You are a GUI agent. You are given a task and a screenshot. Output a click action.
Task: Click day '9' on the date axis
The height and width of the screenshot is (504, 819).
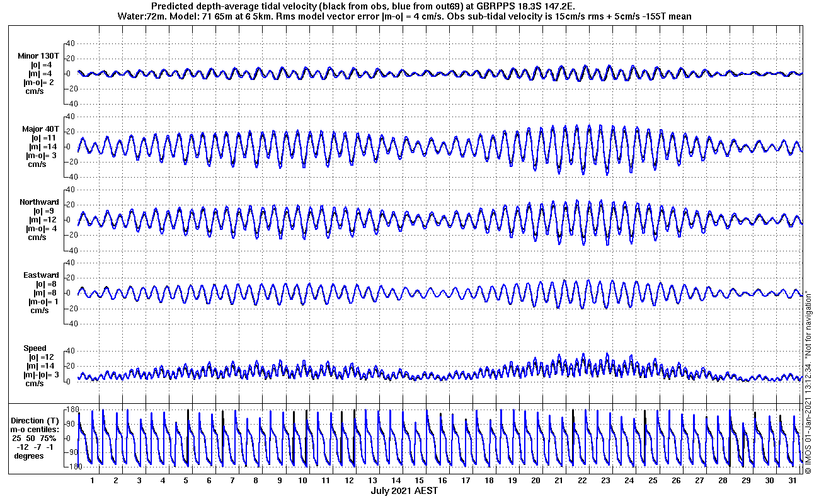point(279,480)
